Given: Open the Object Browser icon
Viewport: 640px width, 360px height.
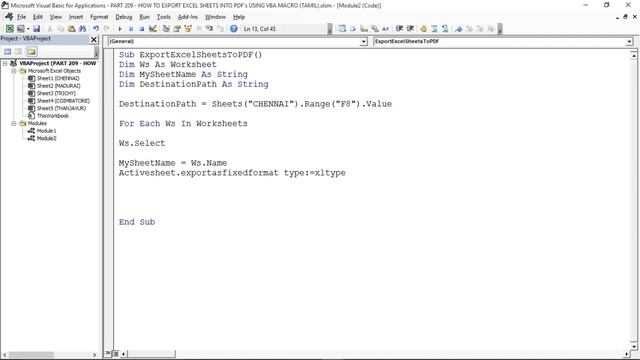Looking at the screenshot, I should click(188, 29).
